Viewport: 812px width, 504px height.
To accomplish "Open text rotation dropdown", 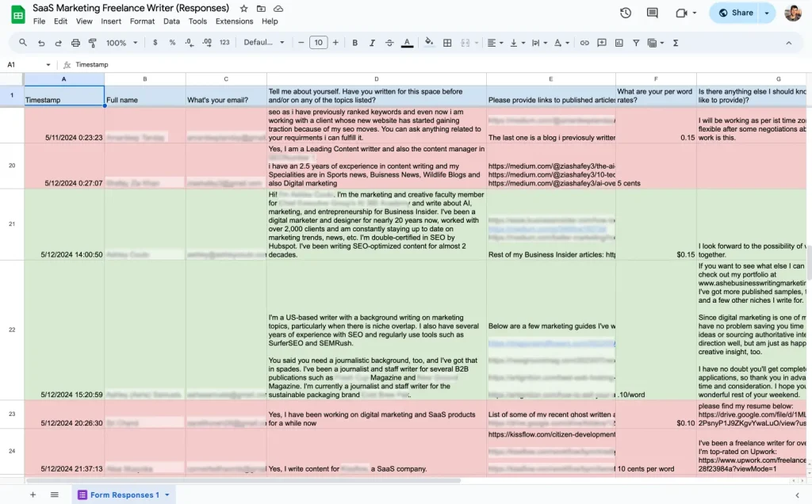I will coord(561,43).
